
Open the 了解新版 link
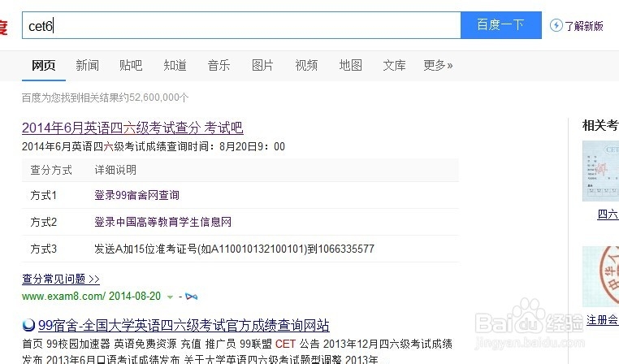click(x=584, y=26)
